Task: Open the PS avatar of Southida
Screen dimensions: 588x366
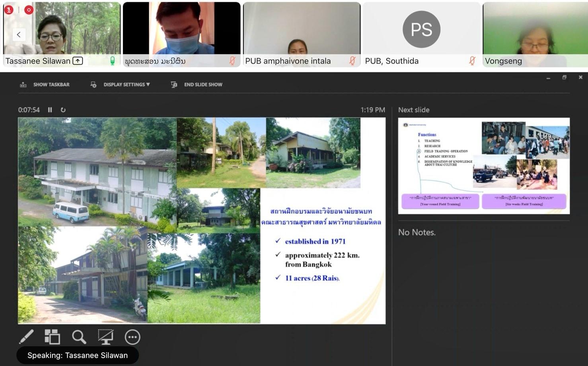Action: (x=421, y=29)
